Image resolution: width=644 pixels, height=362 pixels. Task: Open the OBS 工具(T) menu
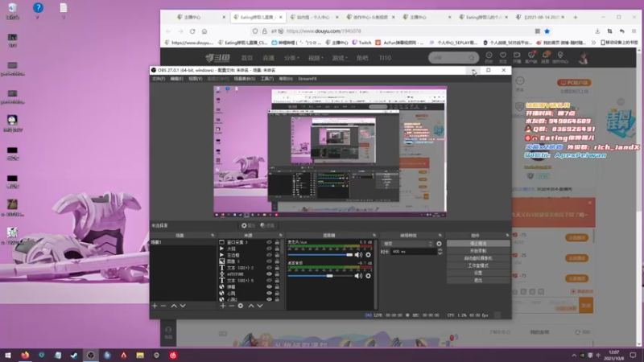[267, 79]
